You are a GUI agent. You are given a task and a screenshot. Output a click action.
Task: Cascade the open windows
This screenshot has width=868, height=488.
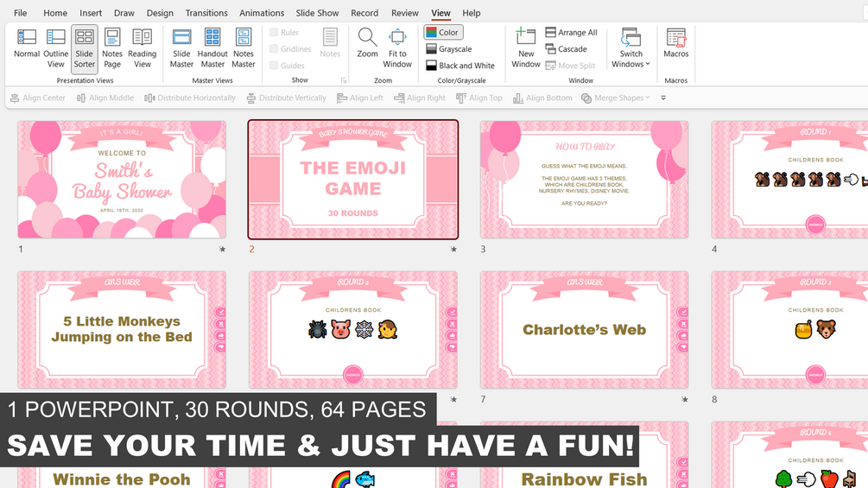tap(567, 49)
